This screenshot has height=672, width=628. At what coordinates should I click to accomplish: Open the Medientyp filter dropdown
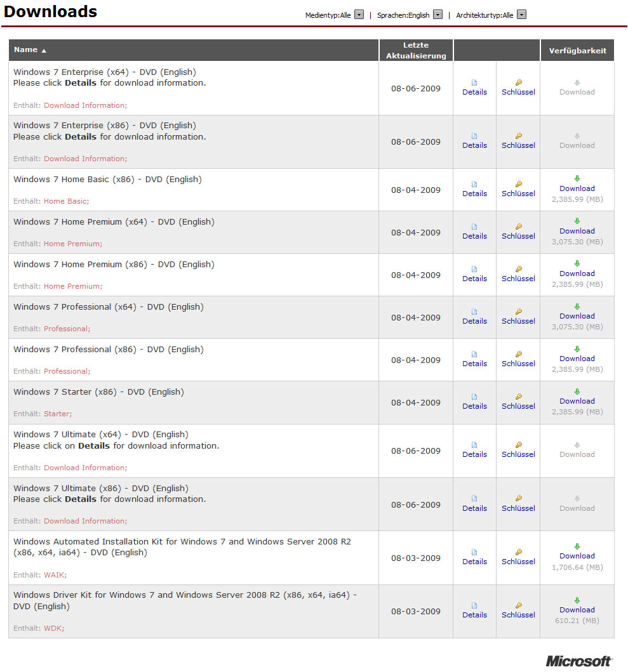(x=359, y=15)
